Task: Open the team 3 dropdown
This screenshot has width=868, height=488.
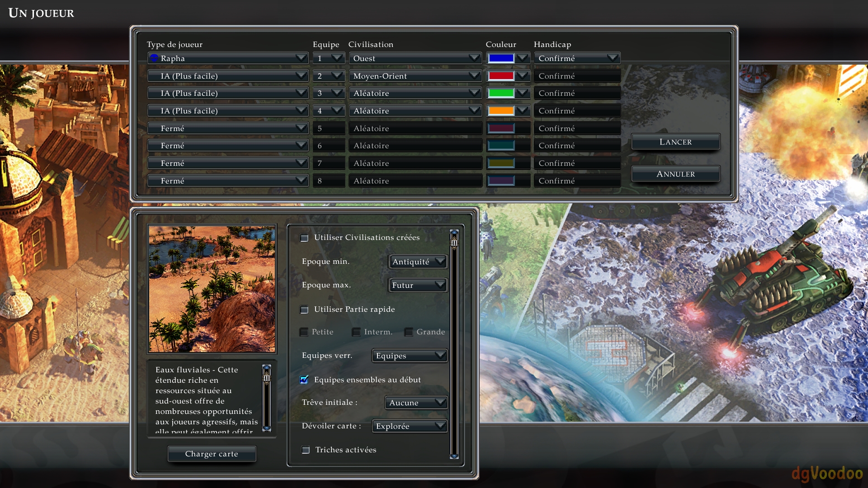Action: coord(329,93)
